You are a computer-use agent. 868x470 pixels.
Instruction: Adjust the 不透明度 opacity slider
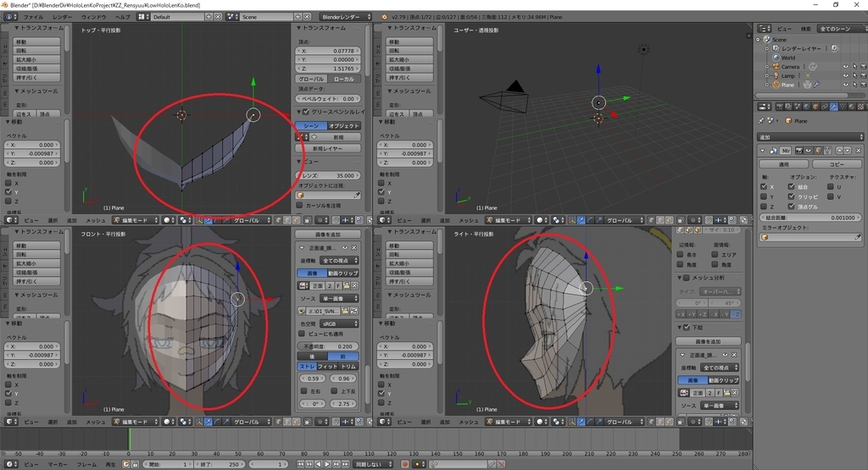pyautogui.click(x=328, y=346)
